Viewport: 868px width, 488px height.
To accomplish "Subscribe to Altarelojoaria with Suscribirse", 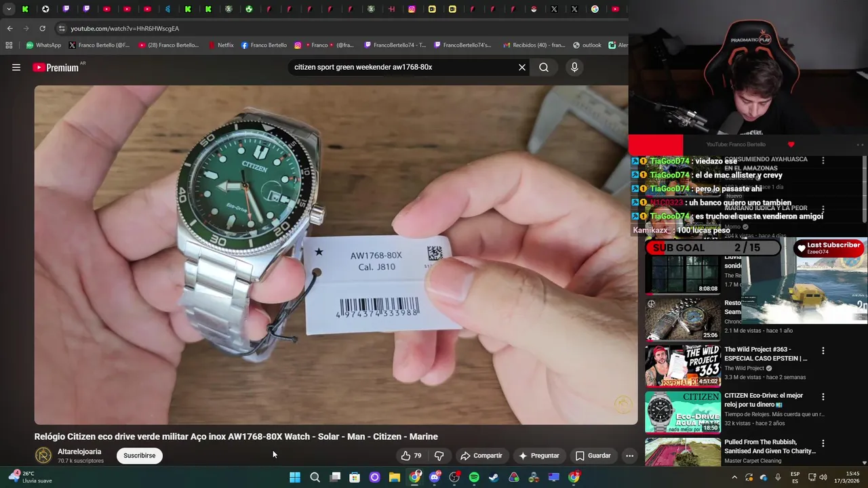I will tap(139, 455).
